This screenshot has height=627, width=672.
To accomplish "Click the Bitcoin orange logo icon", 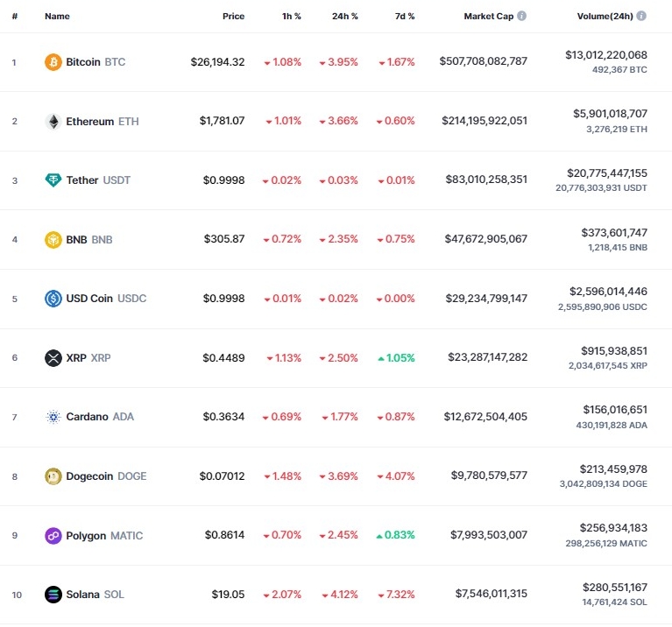I will [x=53, y=62].
